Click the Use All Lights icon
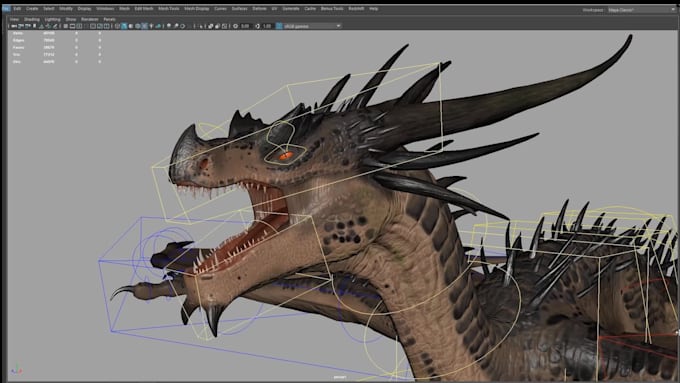The height and width of the screenshot is (383, 680). tap(151, 26)
